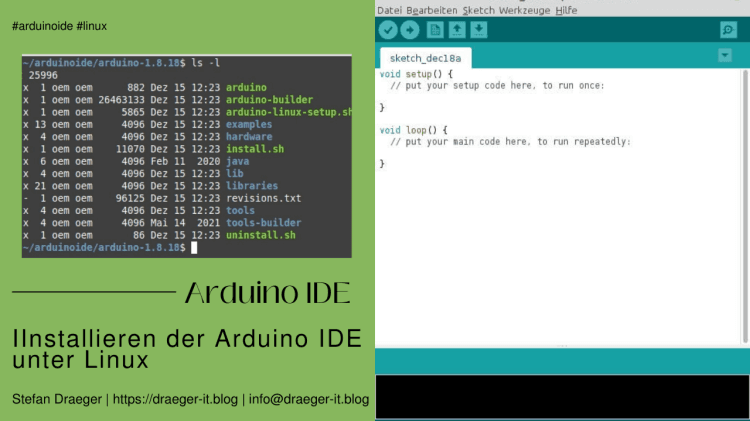Click the editor vertical scrollbar
Screen dimensions: 750x421
745,206
